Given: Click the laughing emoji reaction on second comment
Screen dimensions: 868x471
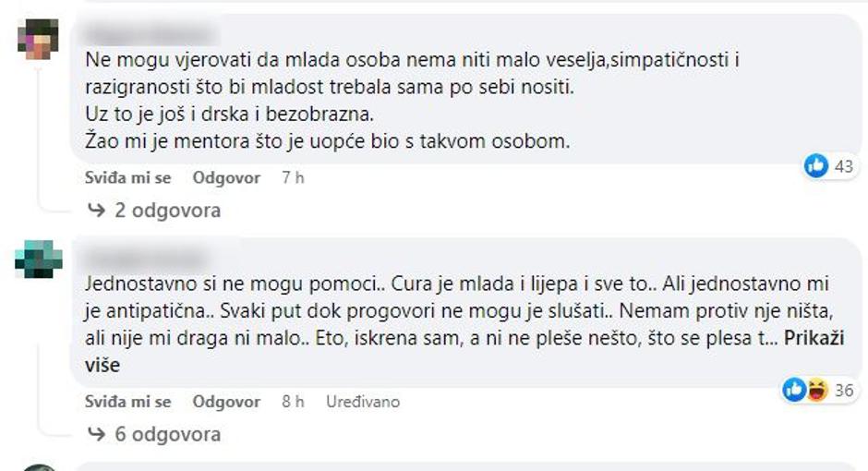Looking at the screenshot, I should click(815, 391).
